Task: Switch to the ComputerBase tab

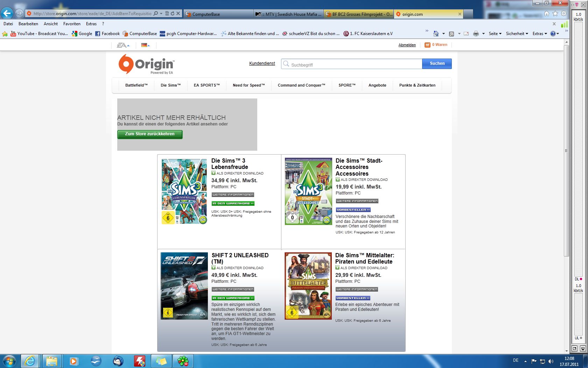Action: [218, 14]
